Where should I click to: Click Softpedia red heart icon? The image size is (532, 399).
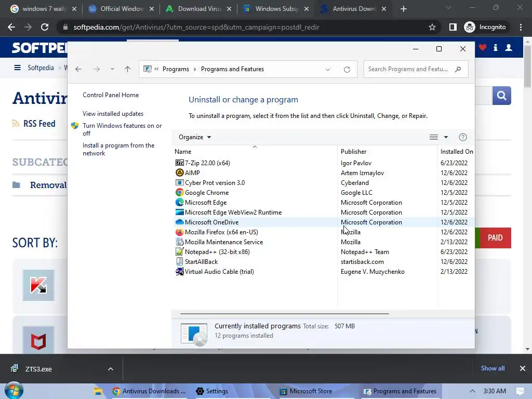[483, 48]
